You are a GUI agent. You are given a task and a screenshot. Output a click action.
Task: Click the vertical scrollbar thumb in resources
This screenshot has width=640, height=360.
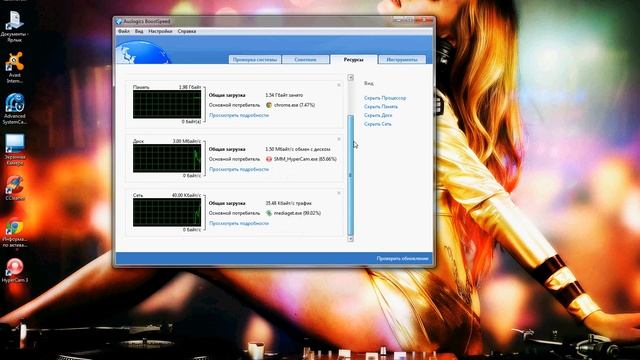click(350, 176)
